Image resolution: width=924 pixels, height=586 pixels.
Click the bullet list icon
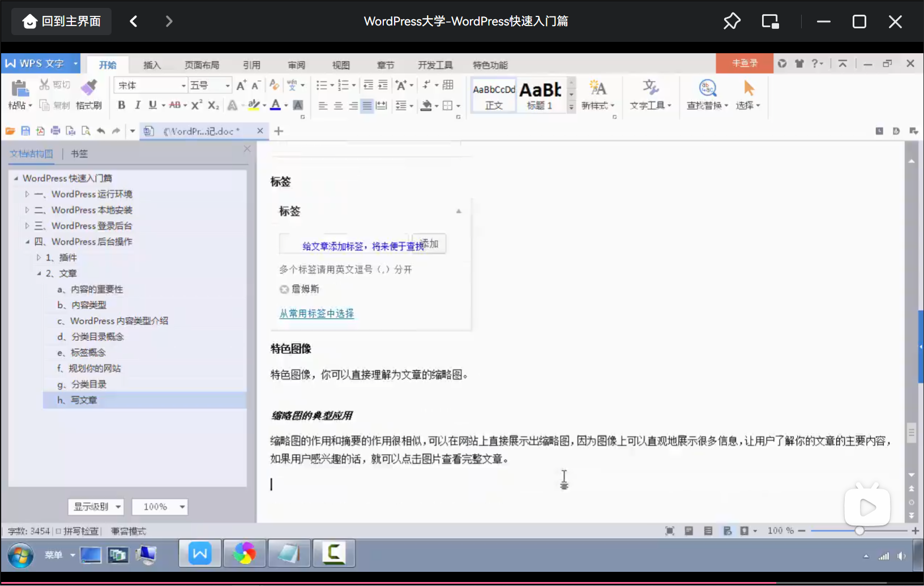click(x=322, y=85)
